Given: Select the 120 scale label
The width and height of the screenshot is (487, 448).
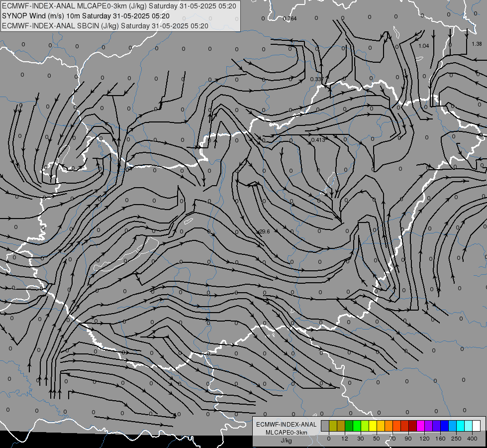Looking at the screenshot, I should 425,439.
